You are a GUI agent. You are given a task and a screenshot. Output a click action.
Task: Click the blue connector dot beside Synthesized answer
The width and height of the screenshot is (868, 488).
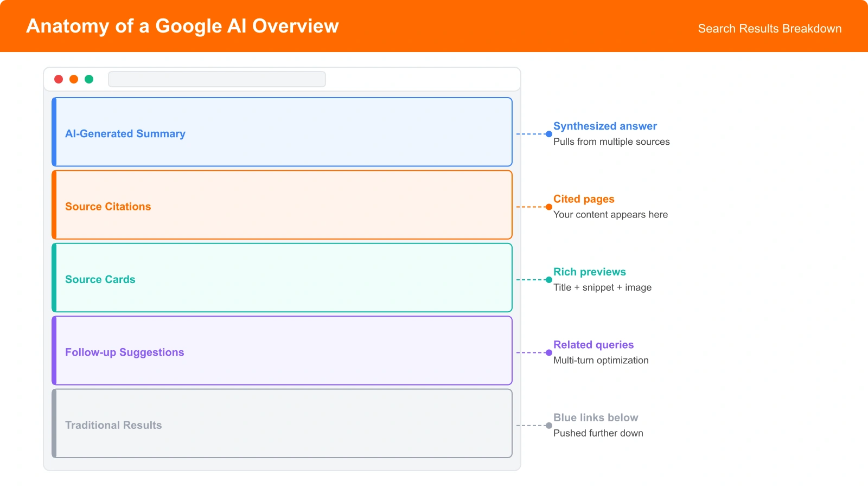(x=548, y=133)
